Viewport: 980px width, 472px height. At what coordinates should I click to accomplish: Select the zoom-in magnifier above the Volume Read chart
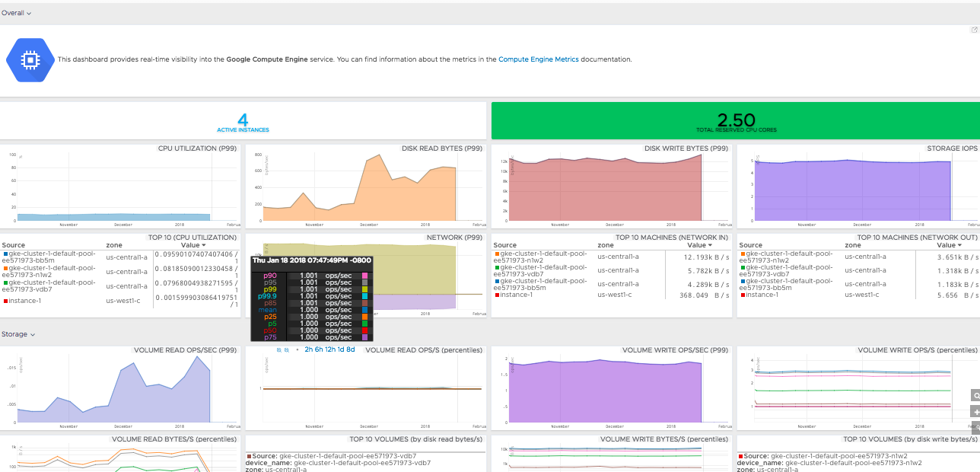point(280,349)
